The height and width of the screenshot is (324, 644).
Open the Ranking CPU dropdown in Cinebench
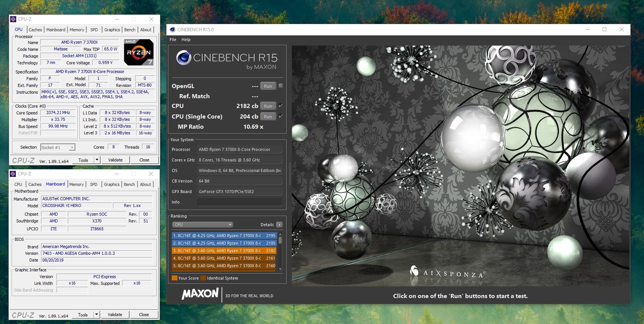pyautogui.click(x=203, y=225)
